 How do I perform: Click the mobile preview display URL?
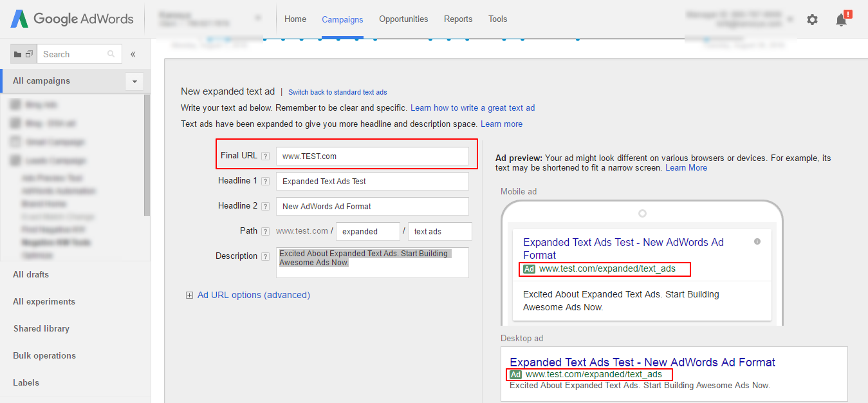(607, 268)
